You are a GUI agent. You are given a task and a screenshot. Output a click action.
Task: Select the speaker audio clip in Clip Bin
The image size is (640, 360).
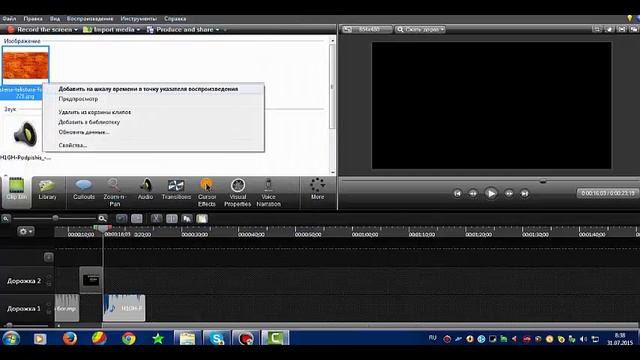coord(24,135)
